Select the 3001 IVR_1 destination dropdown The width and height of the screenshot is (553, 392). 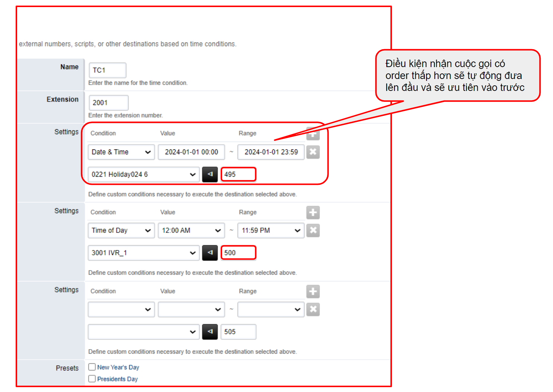click(x=144, y=253)
